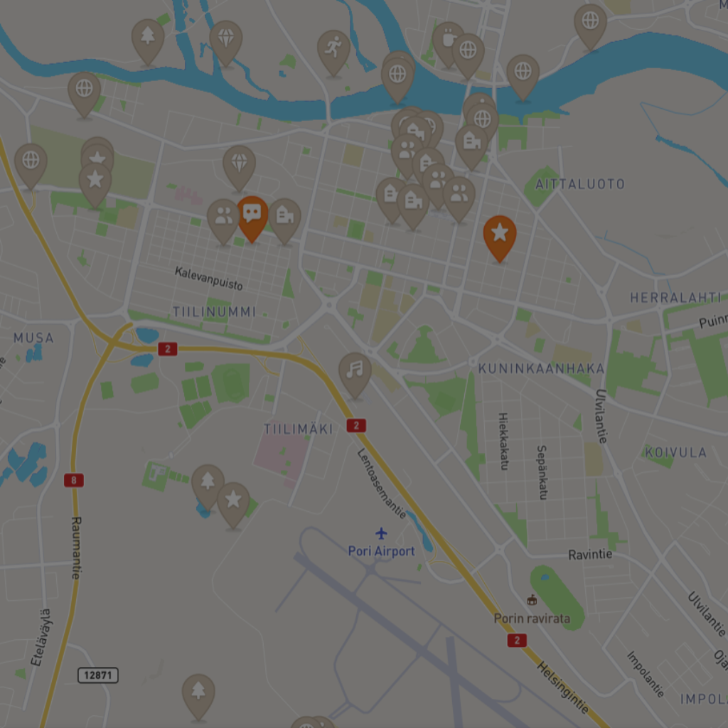The height and width of the screenshot is (728, 728).
Task: Click the Pori Airport label
Action: 381,551
